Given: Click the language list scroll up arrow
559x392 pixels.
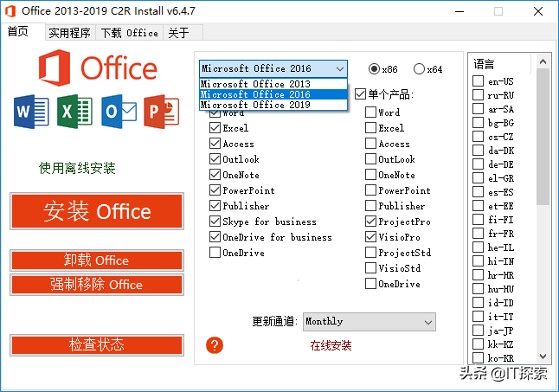Looking at the screenshot, I should (543, 61).
